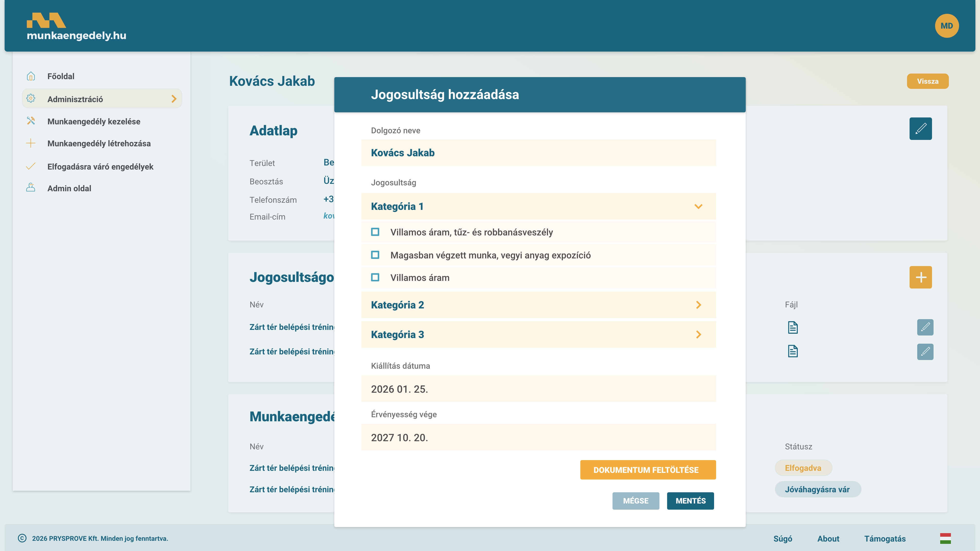Collapse the Kategória 1 section
The width and height of the screenshot is (980, 551).
[x=698, y=206]
